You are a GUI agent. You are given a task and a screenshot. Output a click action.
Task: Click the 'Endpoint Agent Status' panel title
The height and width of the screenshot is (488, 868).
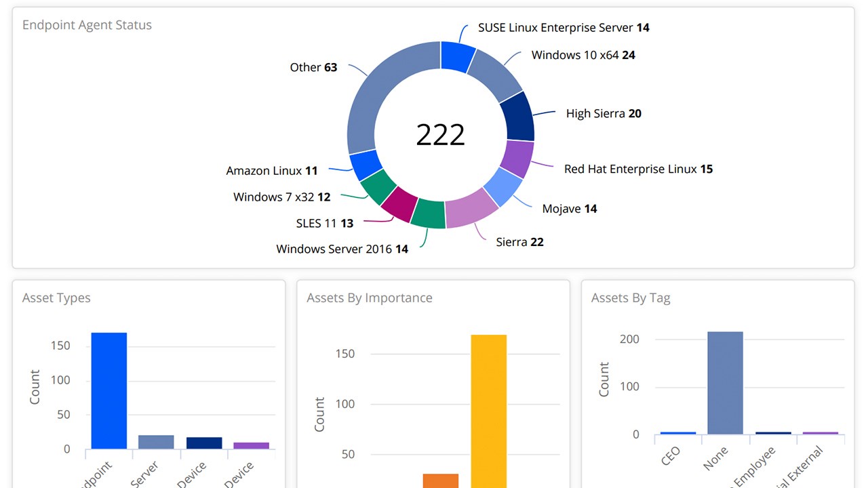[x=87, y=25]
